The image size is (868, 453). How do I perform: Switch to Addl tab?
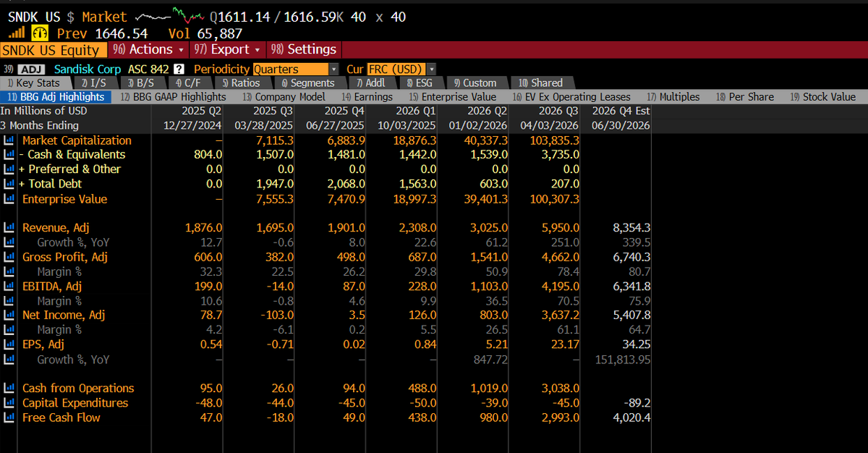click(371, 82)
